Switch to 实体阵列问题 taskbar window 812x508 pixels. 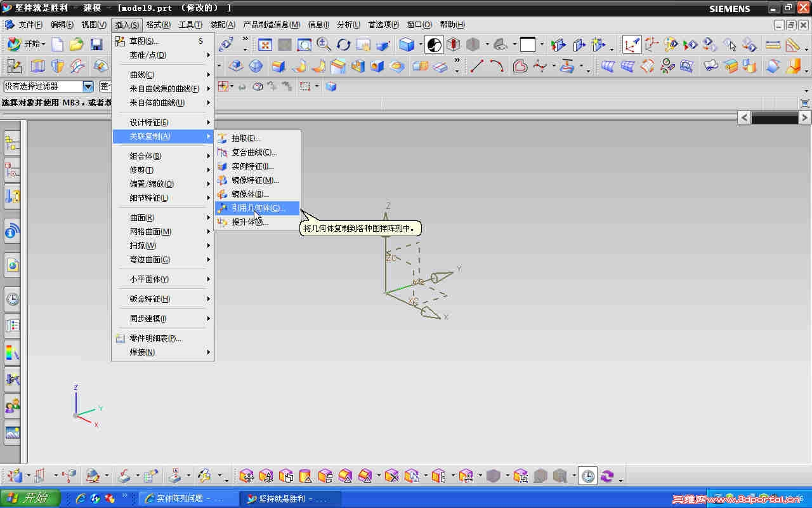pos(188,498)
